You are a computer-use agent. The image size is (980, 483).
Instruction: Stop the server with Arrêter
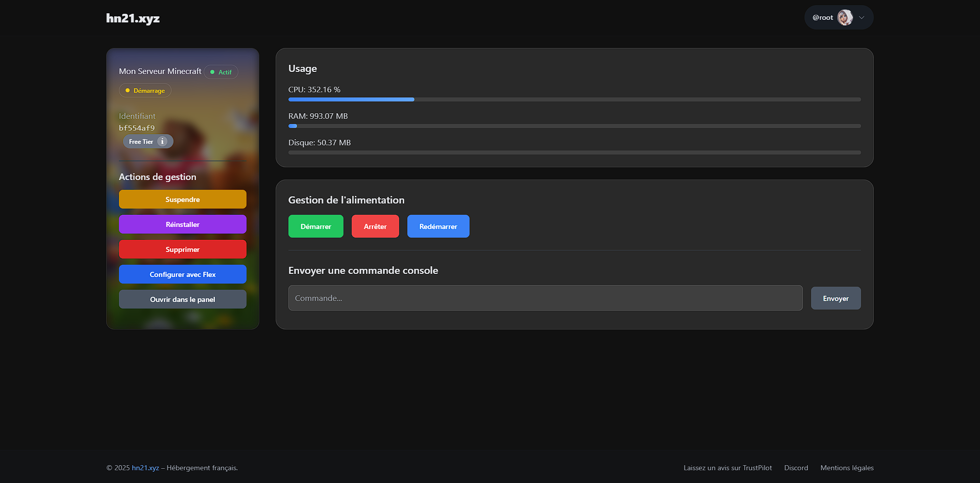(375, 226)
